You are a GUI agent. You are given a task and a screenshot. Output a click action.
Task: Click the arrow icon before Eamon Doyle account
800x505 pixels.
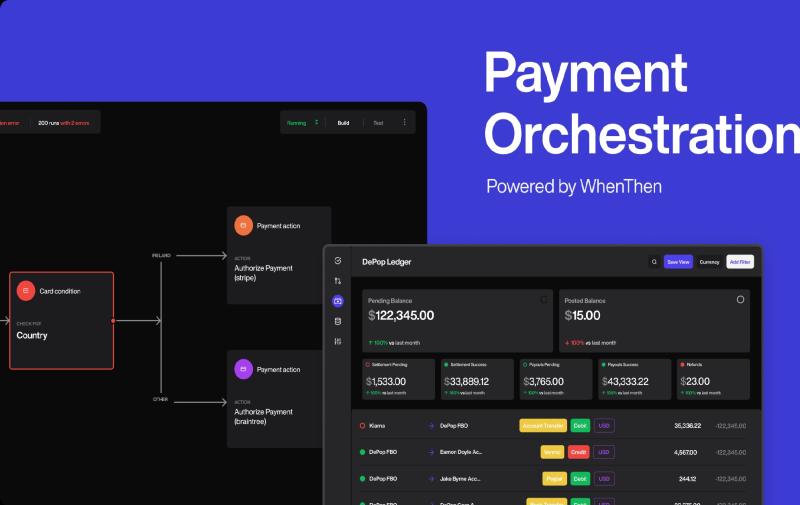tap(431, 452)
